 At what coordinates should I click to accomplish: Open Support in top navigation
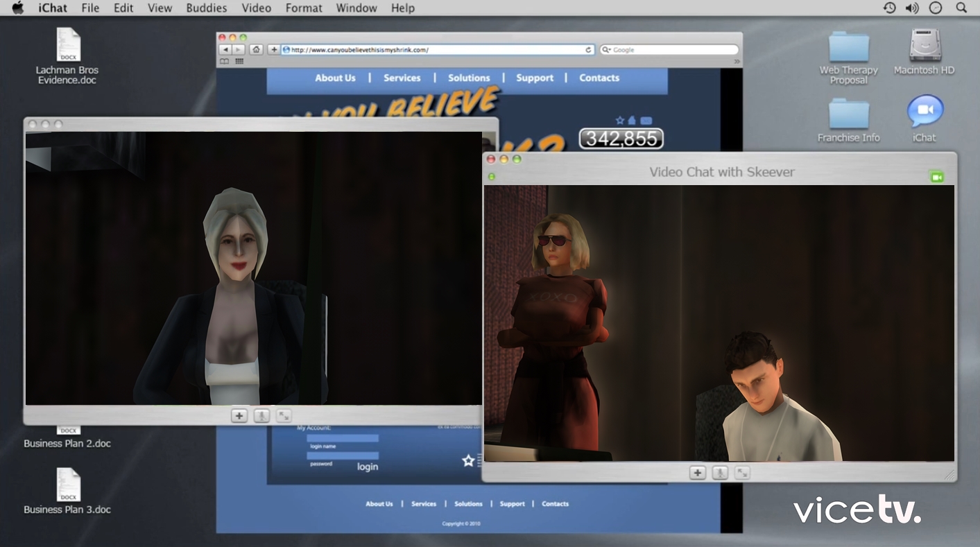tap(535, 78)
